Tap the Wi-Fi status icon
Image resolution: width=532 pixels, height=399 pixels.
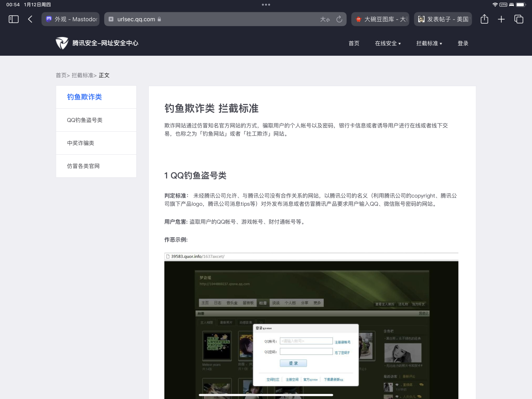(495, 5)
